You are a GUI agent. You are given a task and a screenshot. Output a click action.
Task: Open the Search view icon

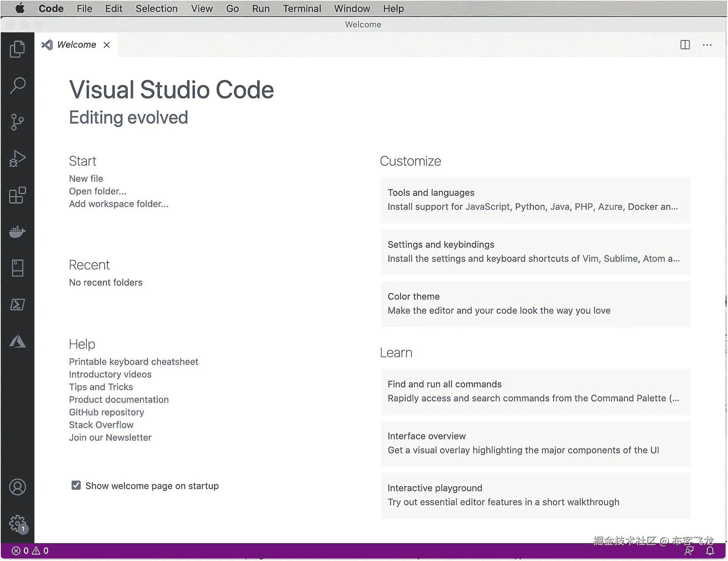(17, 85)
